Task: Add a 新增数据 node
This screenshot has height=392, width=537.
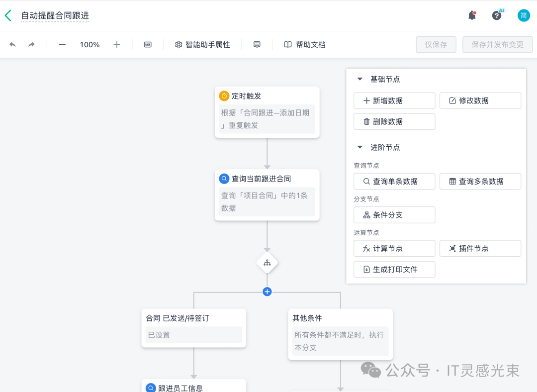Action: pos(394,100)
